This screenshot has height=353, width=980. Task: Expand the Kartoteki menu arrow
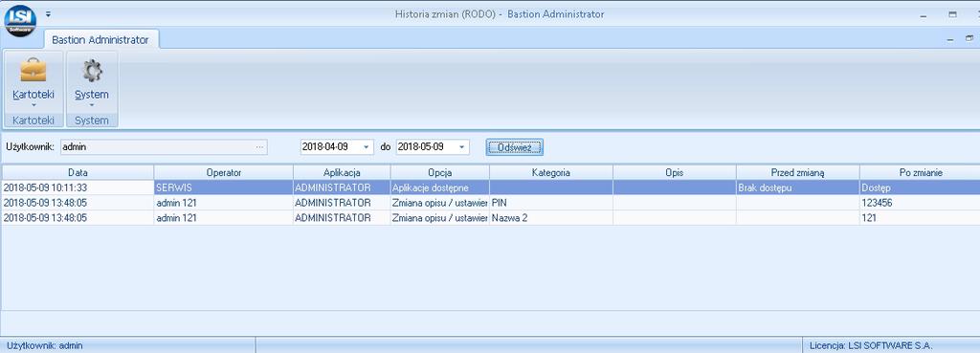[x=33, y=104]
